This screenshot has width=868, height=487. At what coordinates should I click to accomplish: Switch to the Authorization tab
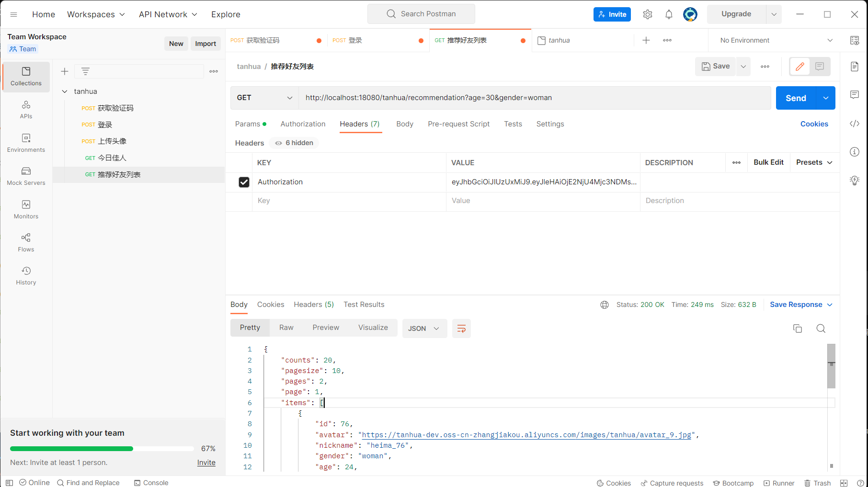pos(303,124)
